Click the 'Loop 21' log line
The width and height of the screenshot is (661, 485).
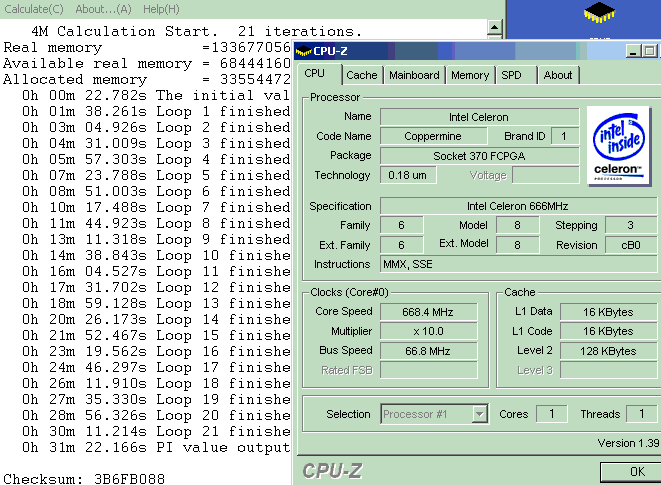point(156,431)
